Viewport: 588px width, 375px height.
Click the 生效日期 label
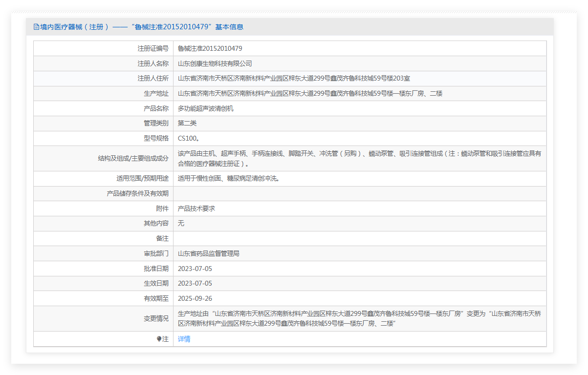click(x=156, y=284)
